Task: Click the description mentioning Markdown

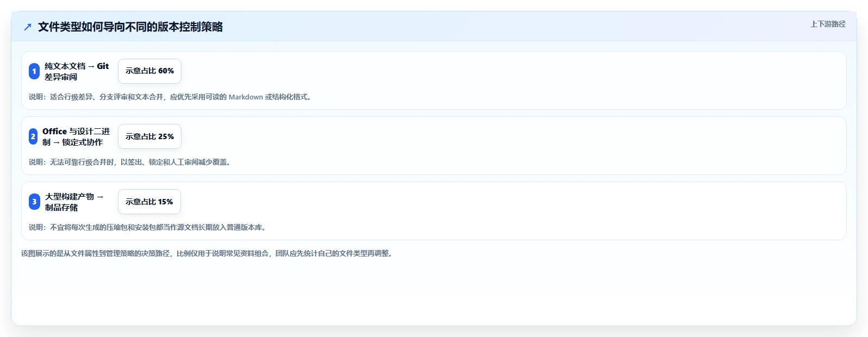Action: pos(171,97)
